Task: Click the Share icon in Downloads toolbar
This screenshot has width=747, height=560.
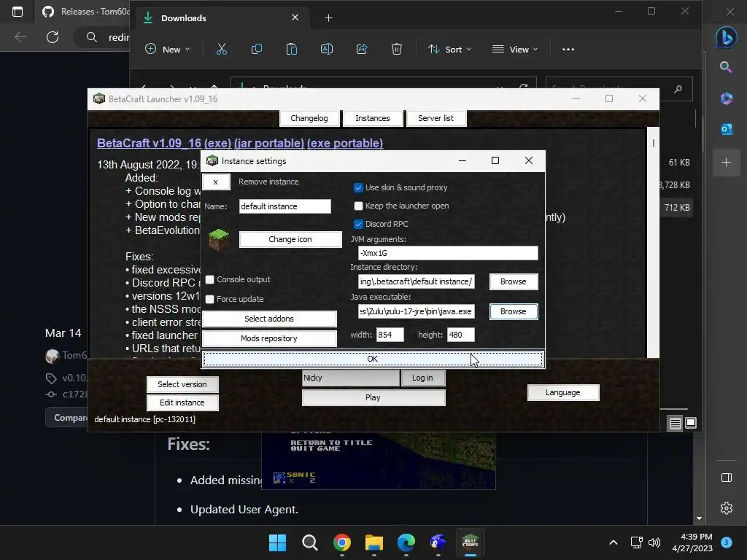Action: pos(362,49)
